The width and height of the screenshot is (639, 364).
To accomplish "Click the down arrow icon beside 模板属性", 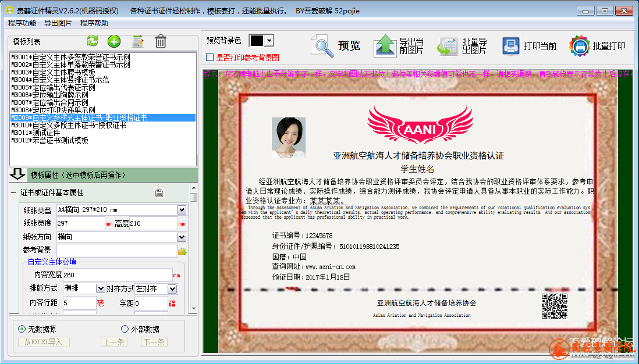I will click(x=17, y=174).
